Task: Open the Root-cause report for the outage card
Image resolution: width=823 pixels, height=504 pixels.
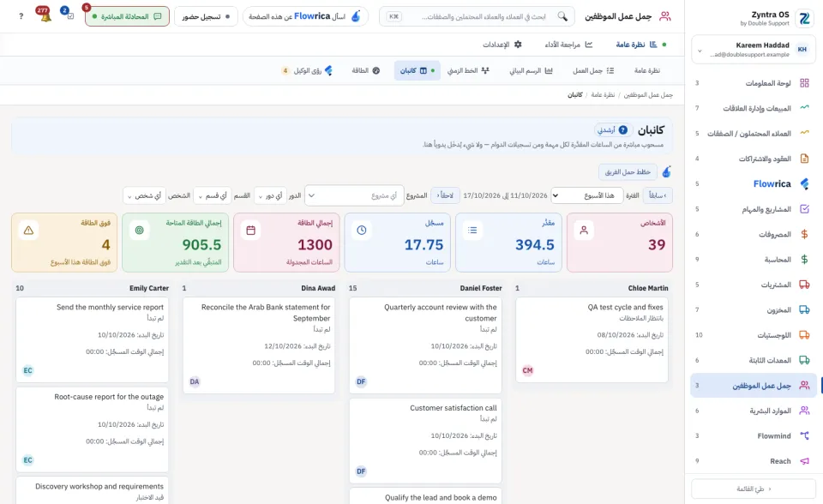Action: [x=93, y=429]
